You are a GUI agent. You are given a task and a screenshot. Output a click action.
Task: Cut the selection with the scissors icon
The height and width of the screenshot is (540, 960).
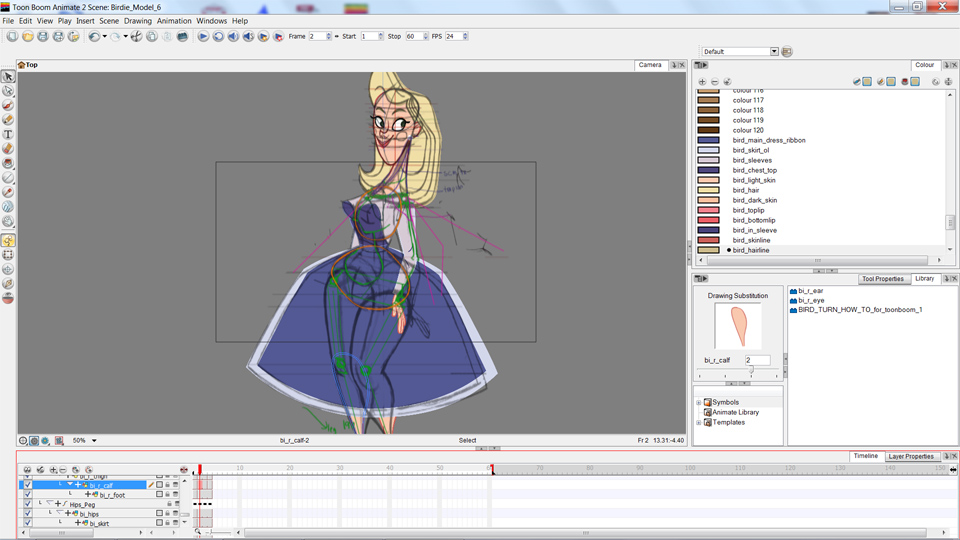pyautogui.click(x=137, y=37)
